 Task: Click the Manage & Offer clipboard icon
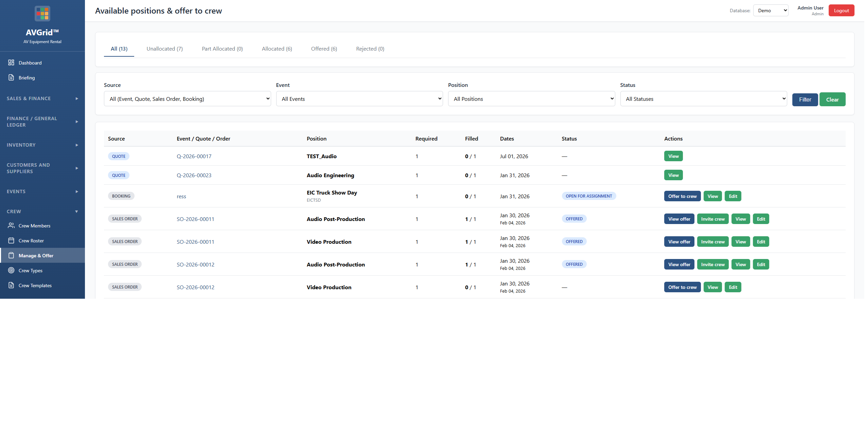(11, 255)
